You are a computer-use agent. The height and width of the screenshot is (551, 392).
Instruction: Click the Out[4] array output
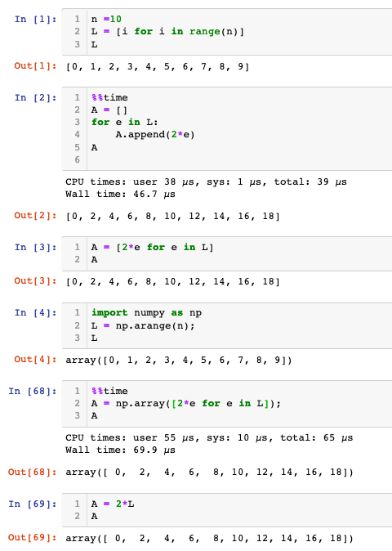[x=179, y=360]
